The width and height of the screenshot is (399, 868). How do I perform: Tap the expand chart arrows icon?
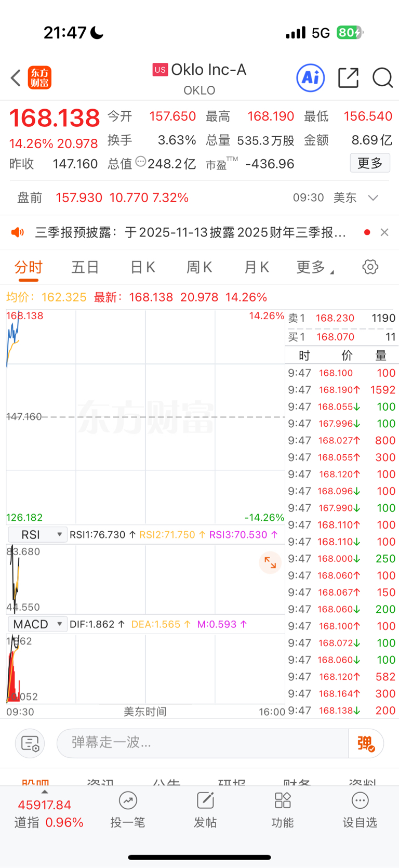[270, 562]
